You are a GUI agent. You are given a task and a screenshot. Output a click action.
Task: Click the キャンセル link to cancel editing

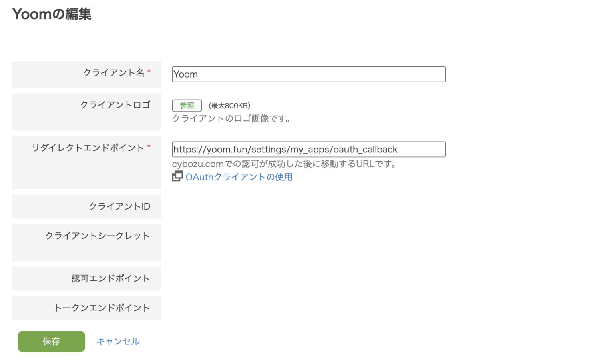(x=118, y=341)
